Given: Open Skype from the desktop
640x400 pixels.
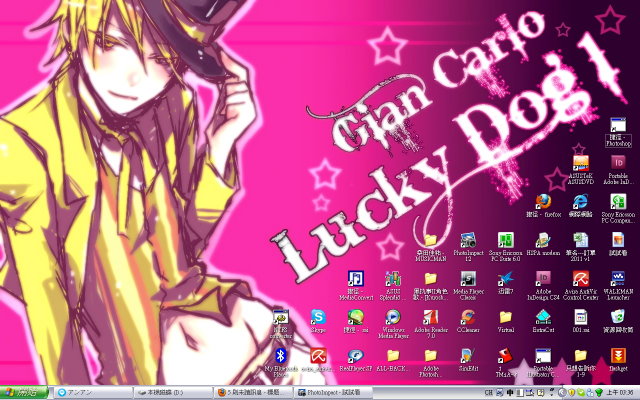Looking at the screenshot, I should point(318,317).
